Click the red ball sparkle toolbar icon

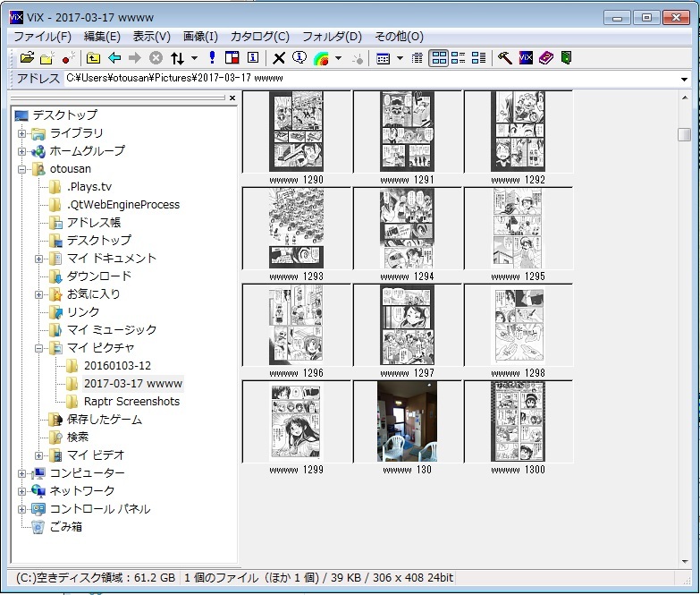point(69,58)
